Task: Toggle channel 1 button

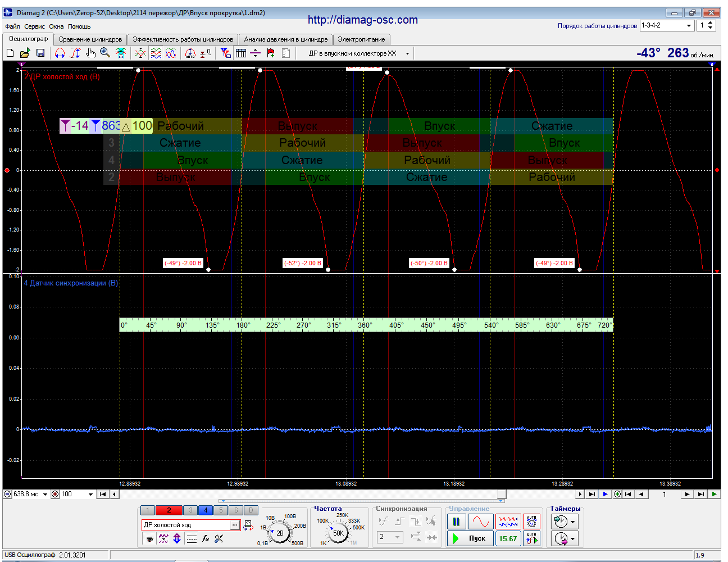Action: [x=147, y=510]
